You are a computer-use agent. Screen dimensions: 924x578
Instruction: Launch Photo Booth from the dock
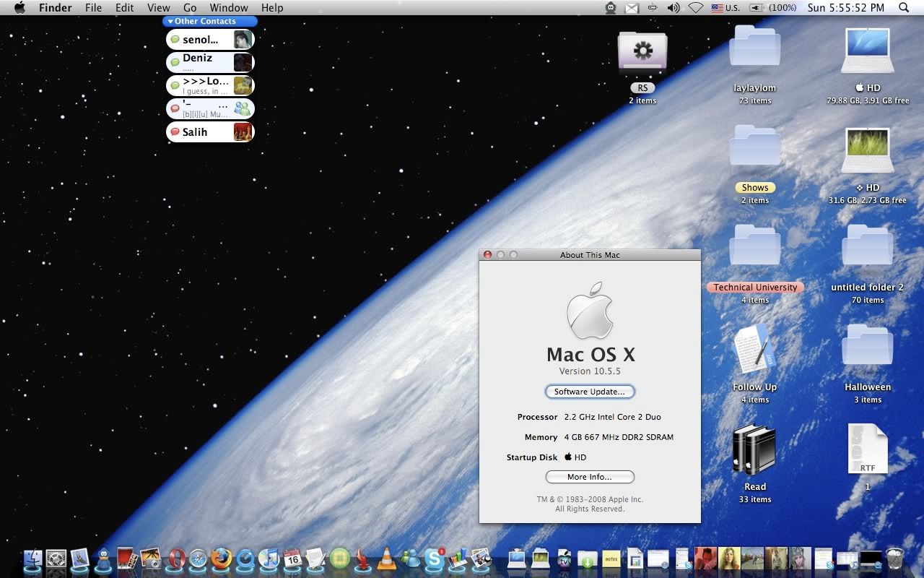(127, 558)
